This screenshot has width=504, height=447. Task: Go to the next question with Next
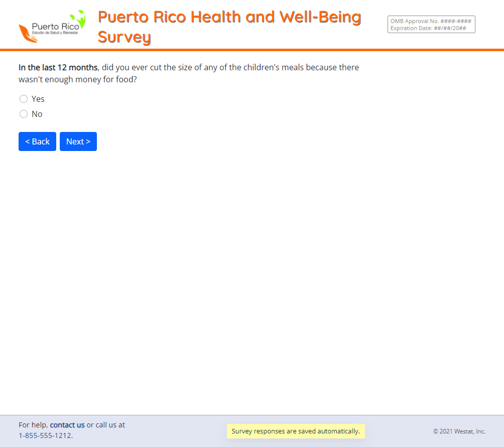tap(78, 141)
